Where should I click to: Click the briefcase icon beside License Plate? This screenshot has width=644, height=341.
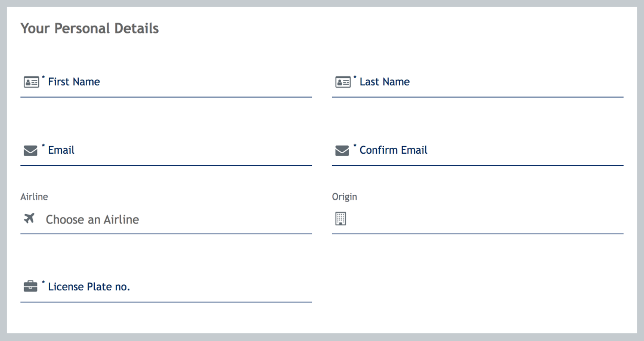point(30,286)
